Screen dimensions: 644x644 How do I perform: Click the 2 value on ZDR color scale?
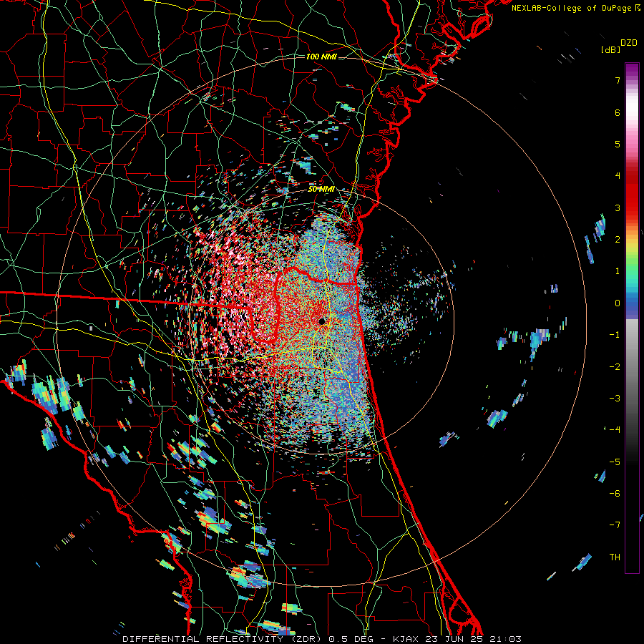tap(618, 240)
